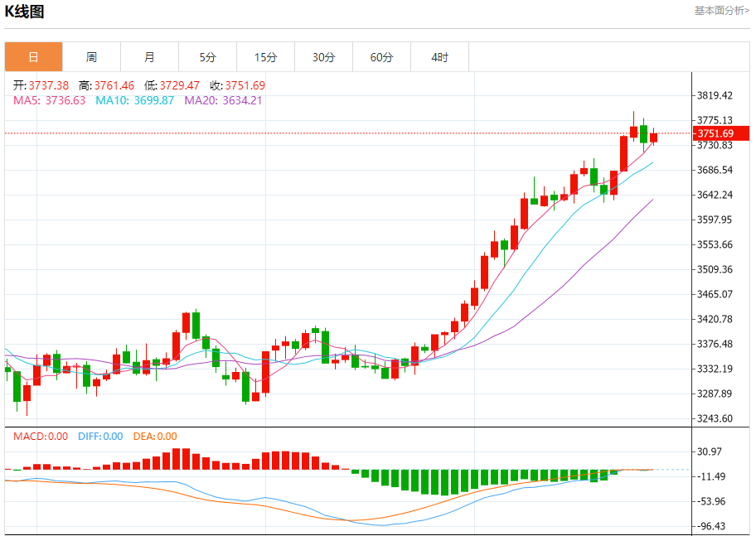
Task: Click the 收 closing price readout
Action: (237, 85)
